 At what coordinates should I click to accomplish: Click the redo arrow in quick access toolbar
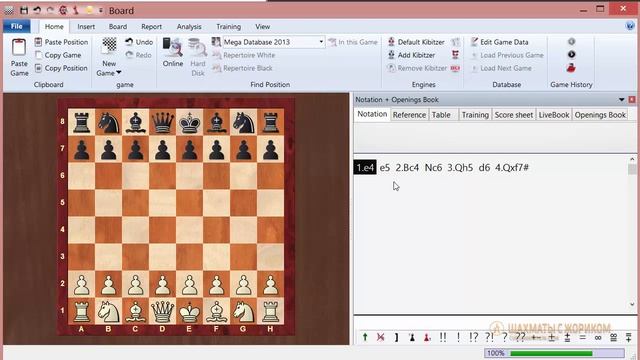point(50,10)
